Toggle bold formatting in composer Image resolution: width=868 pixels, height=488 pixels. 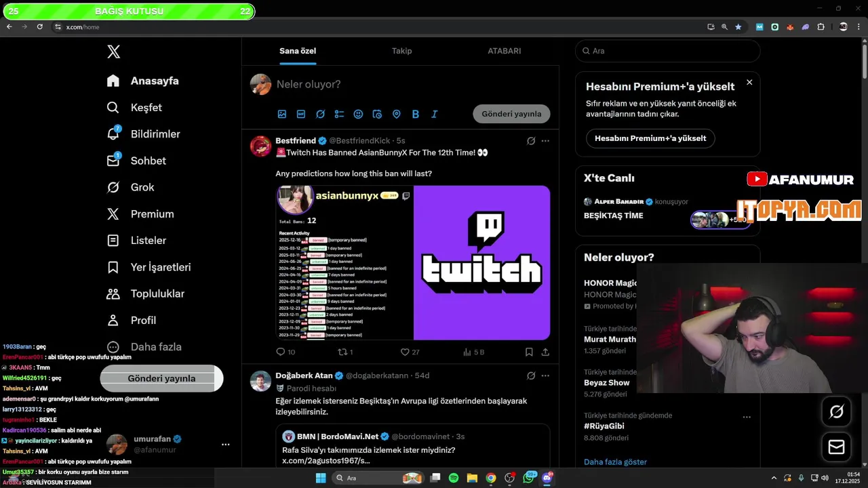tap(416, 114)
